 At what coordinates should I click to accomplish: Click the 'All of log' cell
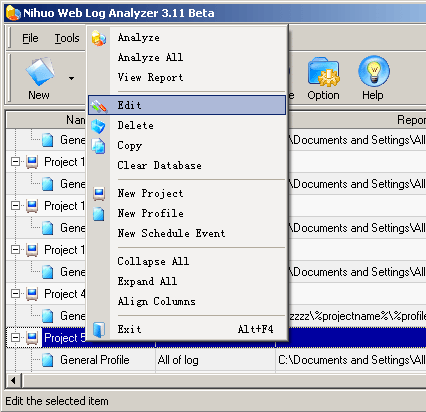click(x=215, y=360)
